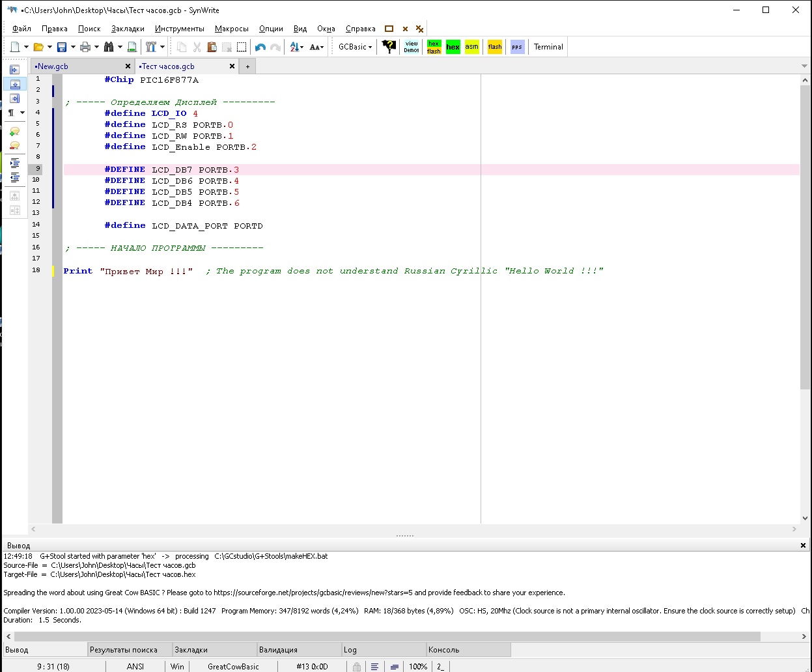Expand the sort dropdown arrow
Viewport: 812px width, 672px height.
point(302,47)
